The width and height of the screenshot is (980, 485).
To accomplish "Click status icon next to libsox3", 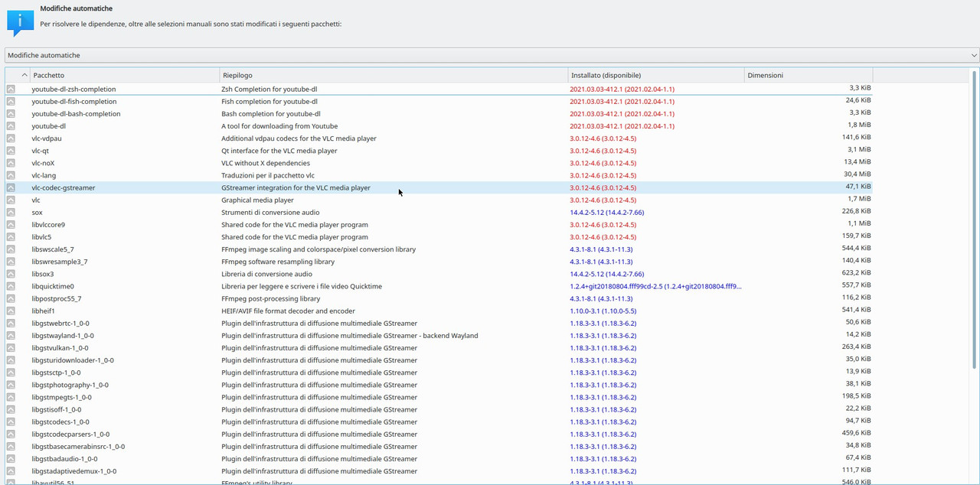I will [x=11, y=274].
